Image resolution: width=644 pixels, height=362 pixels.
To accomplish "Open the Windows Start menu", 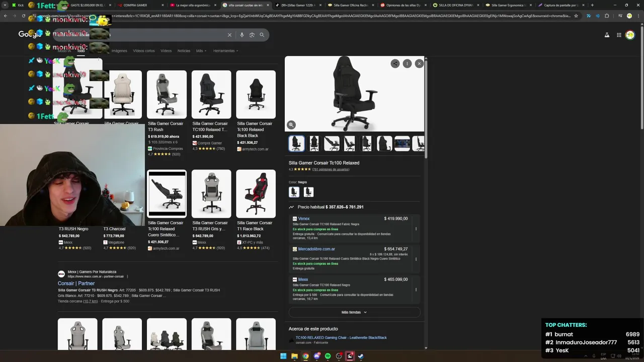I will [x=283, y=356].
